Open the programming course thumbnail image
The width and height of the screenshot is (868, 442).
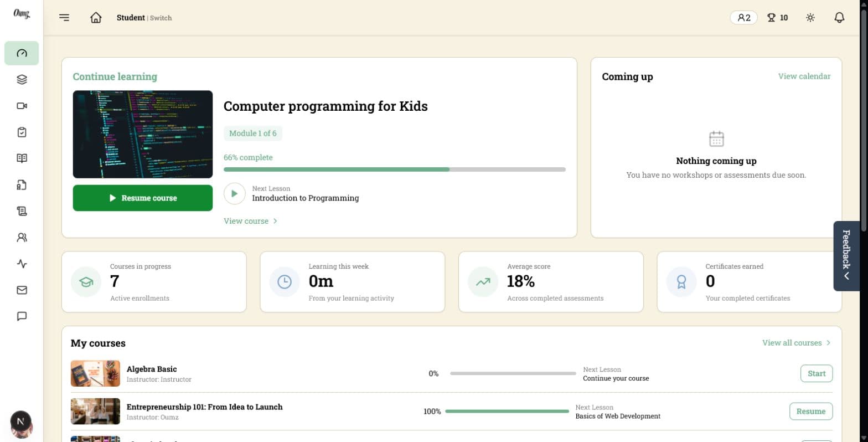[x=143, y=134]
